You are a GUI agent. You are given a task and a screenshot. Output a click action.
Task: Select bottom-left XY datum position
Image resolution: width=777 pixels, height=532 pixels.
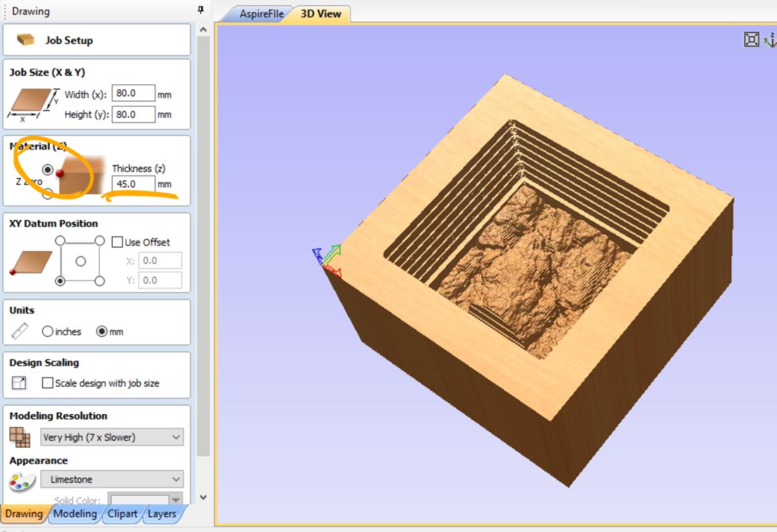[60, 281]
